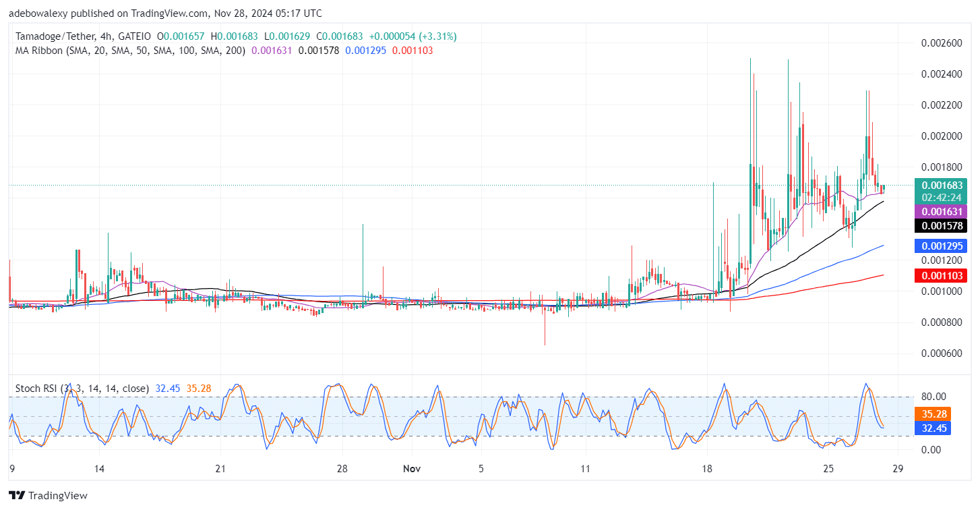Click the 0.002000 price axis label
The height and width of the screenshot is (510, 980).
pyautogui.click(x=940, y=136)
